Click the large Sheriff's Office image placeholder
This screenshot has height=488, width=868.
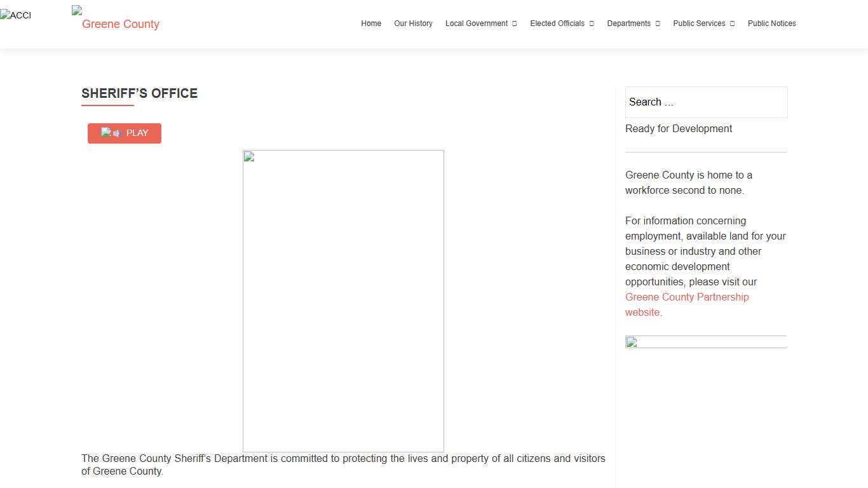(343, 301)
